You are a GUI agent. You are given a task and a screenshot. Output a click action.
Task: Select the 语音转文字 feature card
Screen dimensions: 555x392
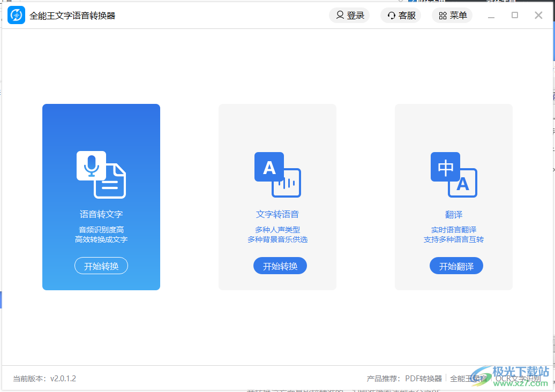click(101, 197)
